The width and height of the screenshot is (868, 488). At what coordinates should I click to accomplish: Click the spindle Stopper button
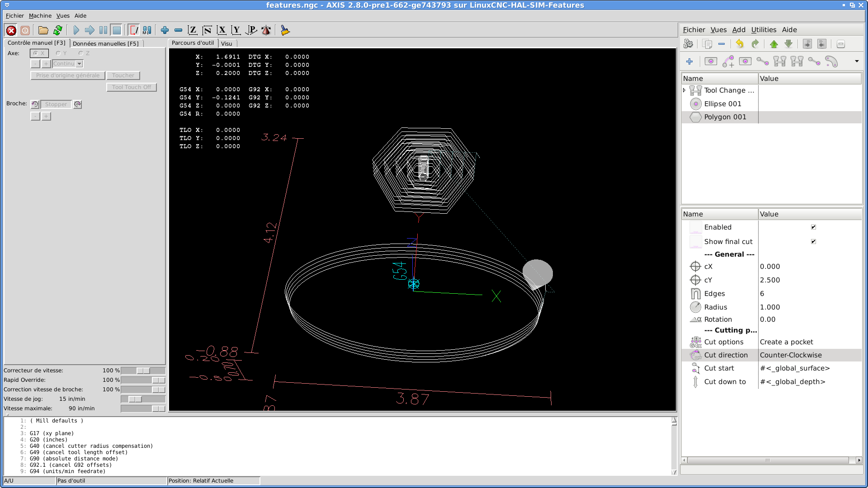[56, 104]
